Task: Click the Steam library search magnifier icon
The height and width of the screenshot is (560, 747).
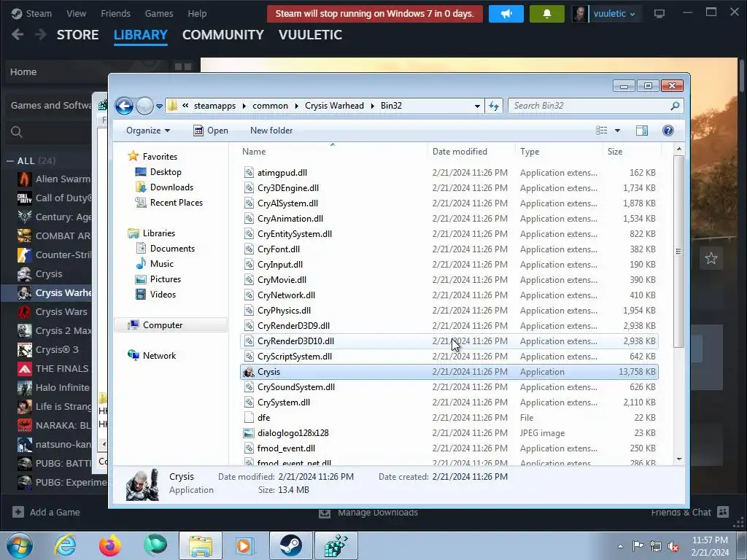Action: tap(17, 132)
